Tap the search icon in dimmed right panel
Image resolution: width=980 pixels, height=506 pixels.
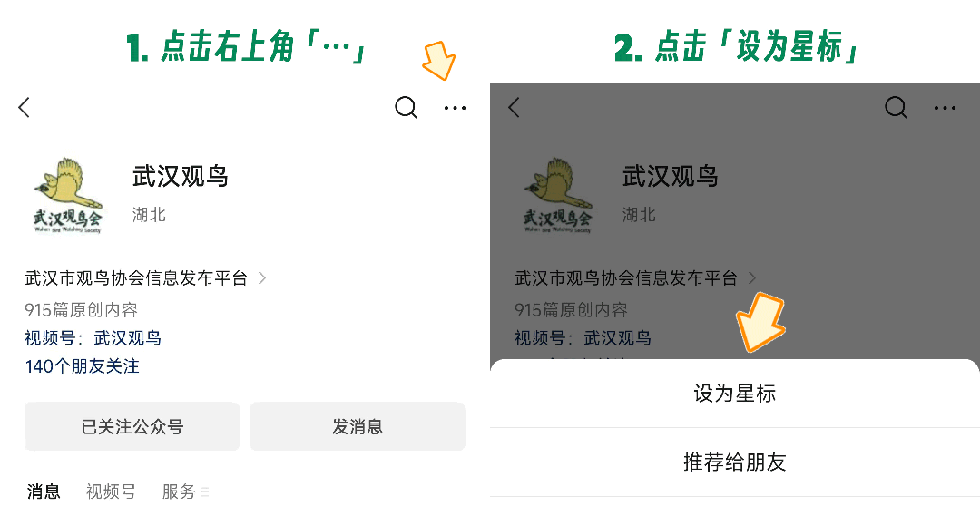(x=897, y=107)
